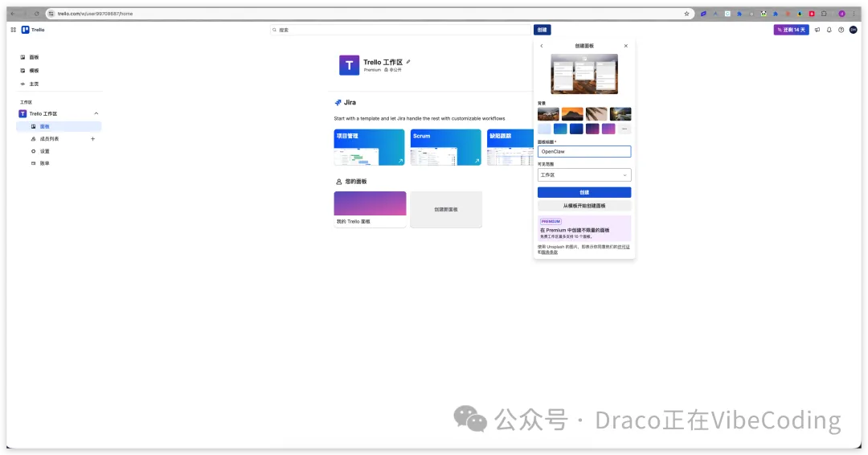Open the notifications bell
Viewport: 868px width, 455px height.
tap(829, 30)
